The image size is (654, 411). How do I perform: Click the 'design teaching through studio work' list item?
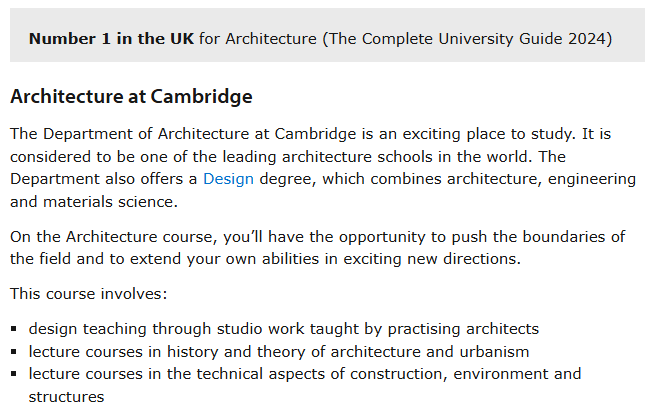click(x=284, y=329)
